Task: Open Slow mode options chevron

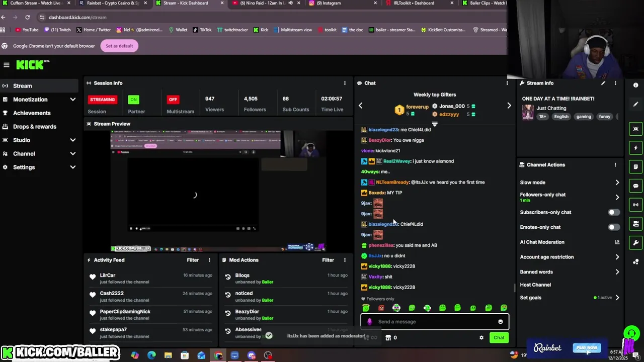Action: pos(617,183)
